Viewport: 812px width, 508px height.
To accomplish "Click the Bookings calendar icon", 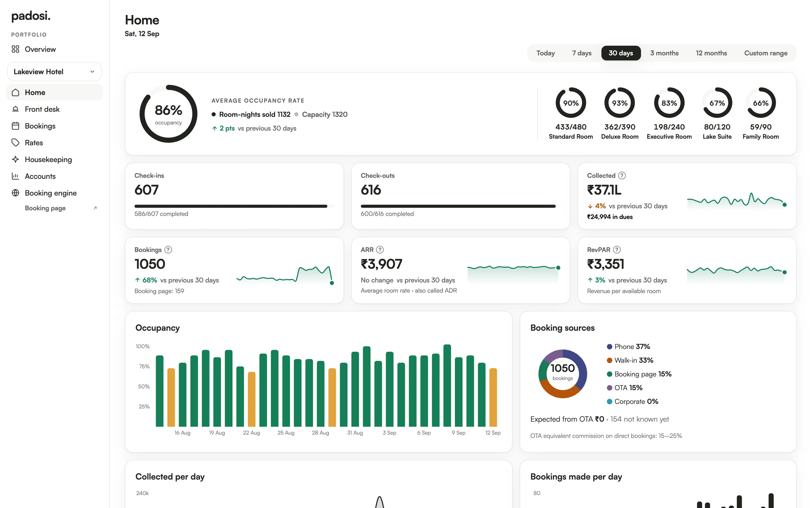I will [16, 126].
